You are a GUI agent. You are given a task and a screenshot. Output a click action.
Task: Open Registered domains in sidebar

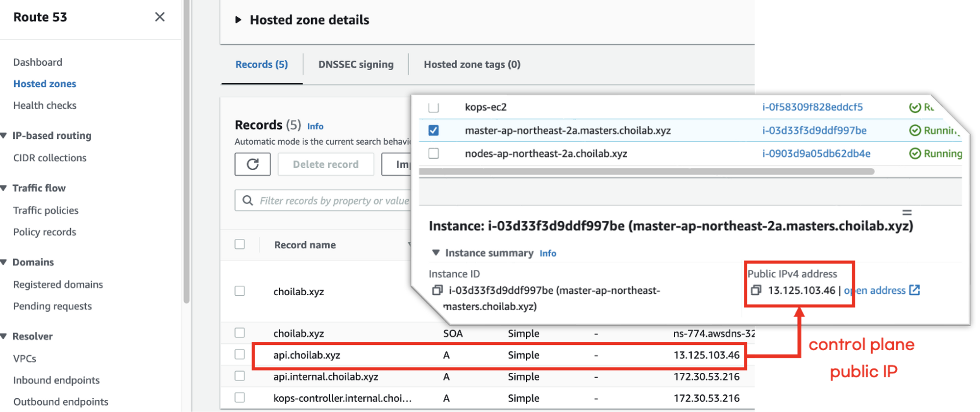[58, 284]
